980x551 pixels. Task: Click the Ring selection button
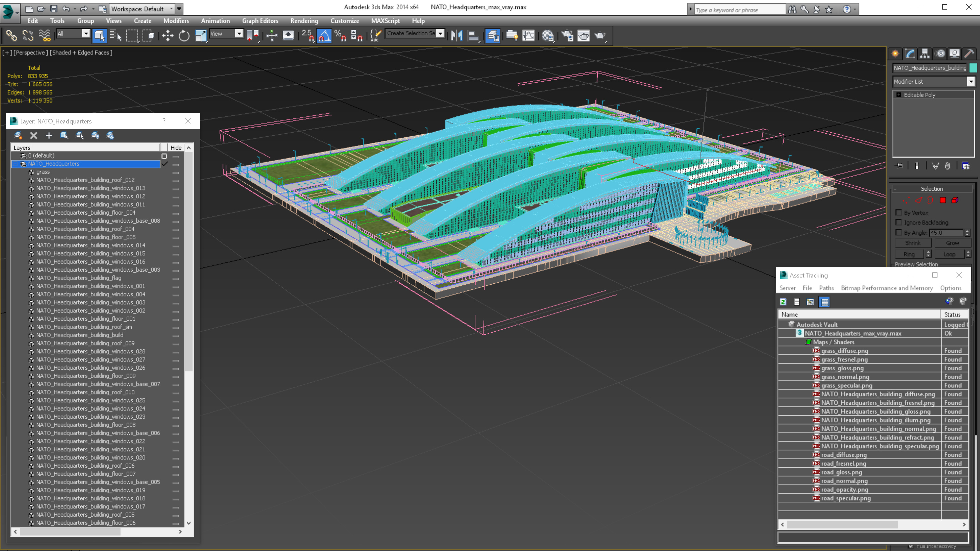pyautogui.click(x=909, y=254)
